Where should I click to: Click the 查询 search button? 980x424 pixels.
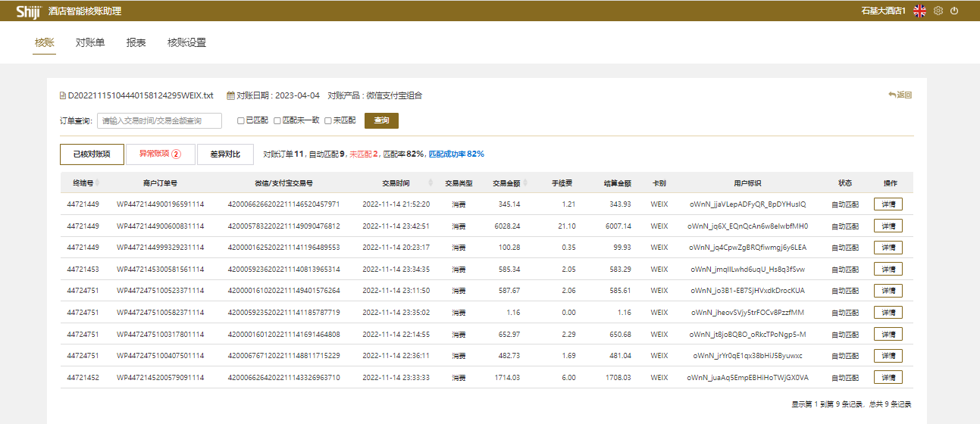[x=381, y=120]
